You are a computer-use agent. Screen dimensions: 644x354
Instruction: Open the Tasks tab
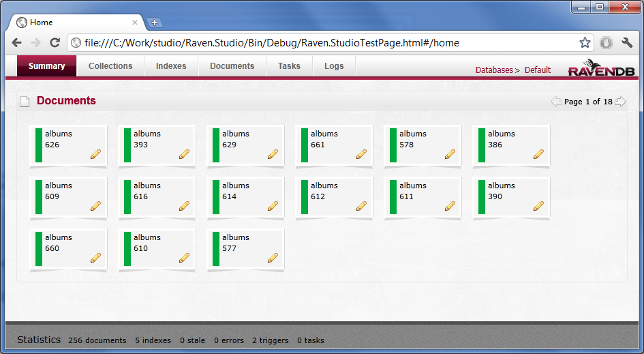289,66
